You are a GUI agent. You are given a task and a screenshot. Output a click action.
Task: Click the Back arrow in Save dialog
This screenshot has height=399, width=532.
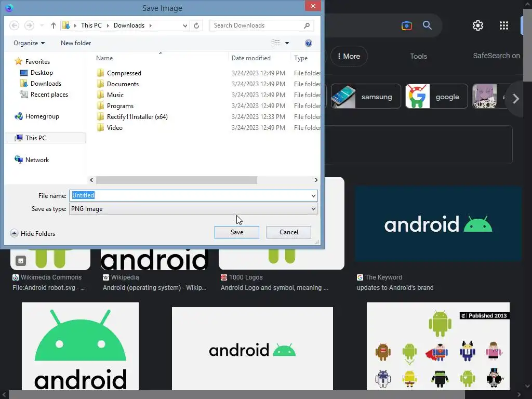[14, 25]
